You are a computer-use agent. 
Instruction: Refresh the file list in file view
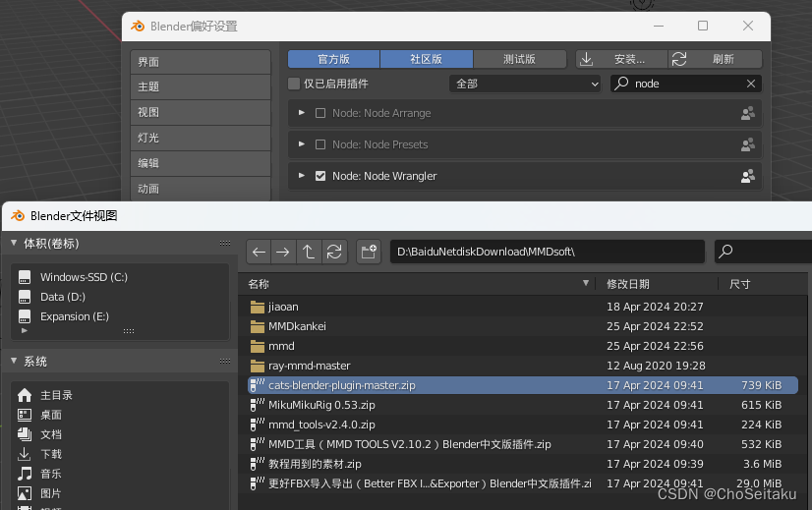334,253
